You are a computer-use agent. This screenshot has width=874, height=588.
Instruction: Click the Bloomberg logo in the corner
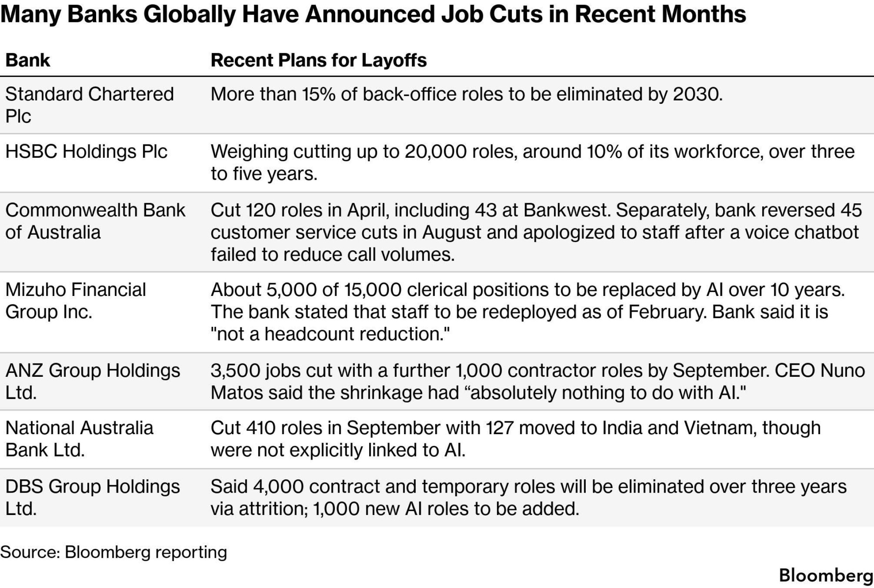[826, 575]
